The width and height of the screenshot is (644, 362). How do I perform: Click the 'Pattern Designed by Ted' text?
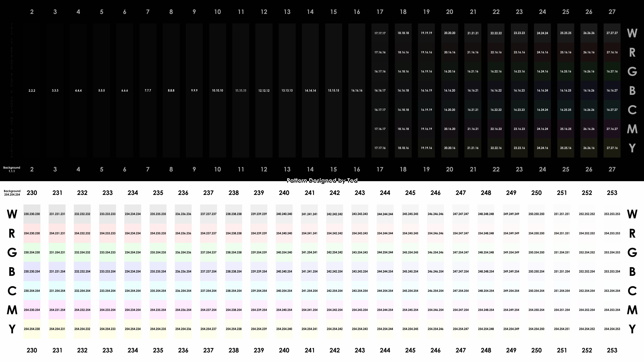pos(322,180)
